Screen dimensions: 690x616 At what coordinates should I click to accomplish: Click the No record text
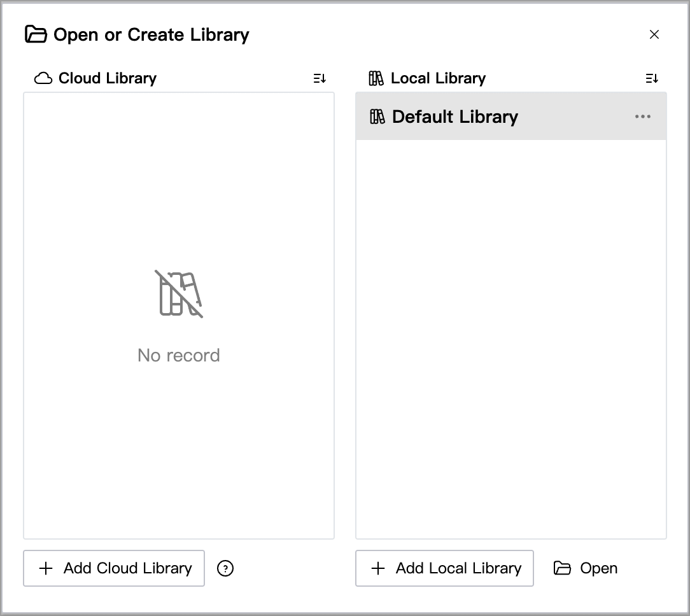click(179, 355)
